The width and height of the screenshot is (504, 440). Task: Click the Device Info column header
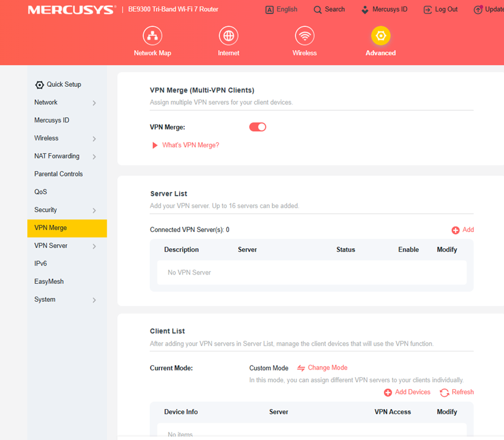181,412
